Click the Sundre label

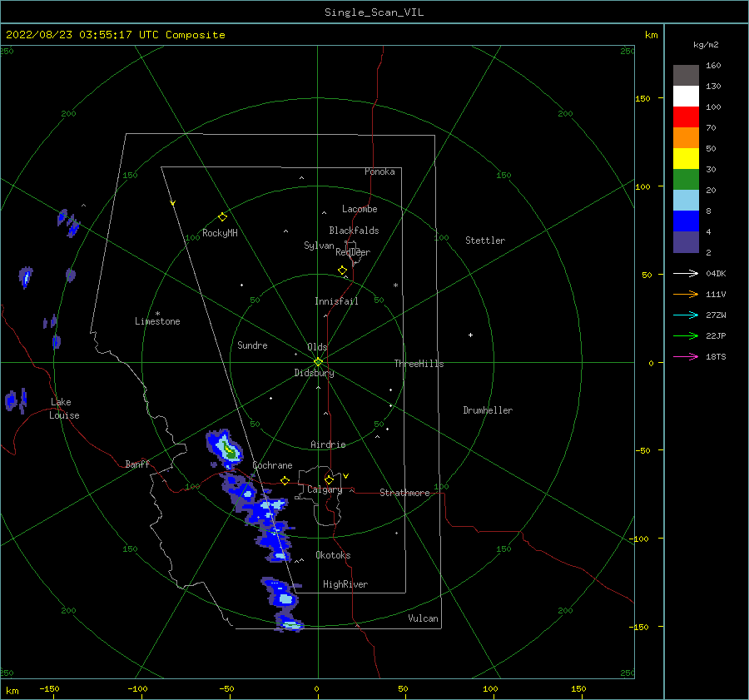click(x=252, y=345)
